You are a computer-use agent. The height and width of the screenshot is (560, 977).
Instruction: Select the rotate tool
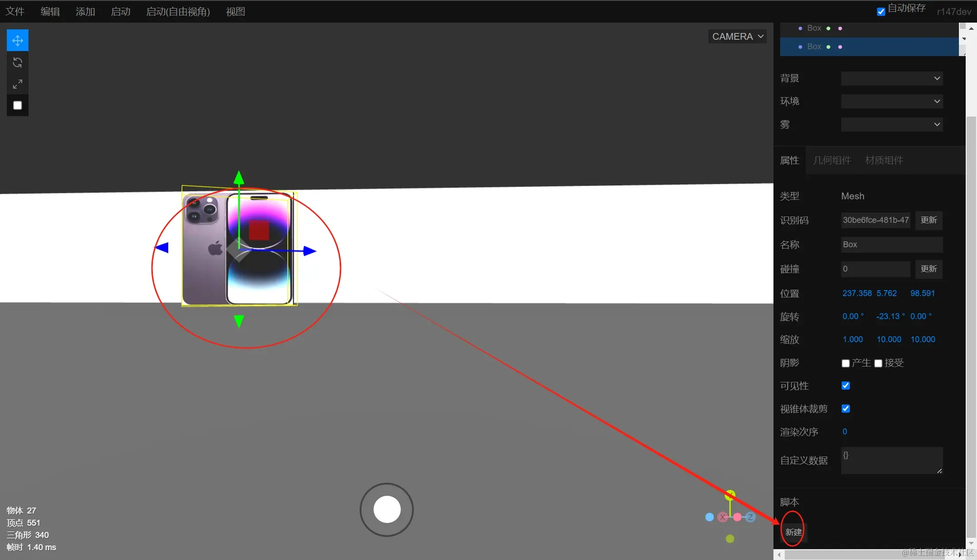18,62
